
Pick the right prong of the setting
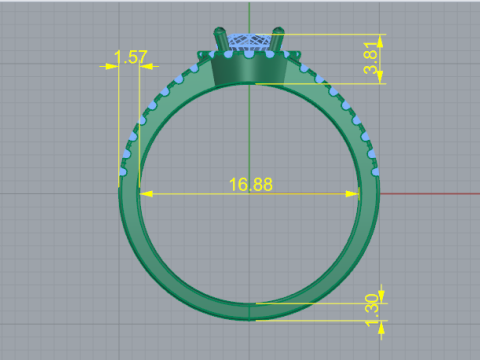277,39
